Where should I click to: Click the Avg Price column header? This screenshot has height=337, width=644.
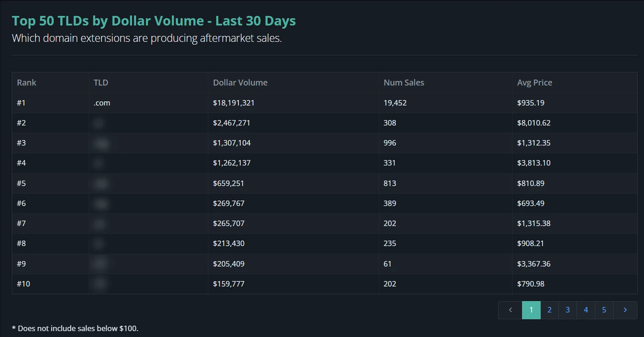(575, 83)
